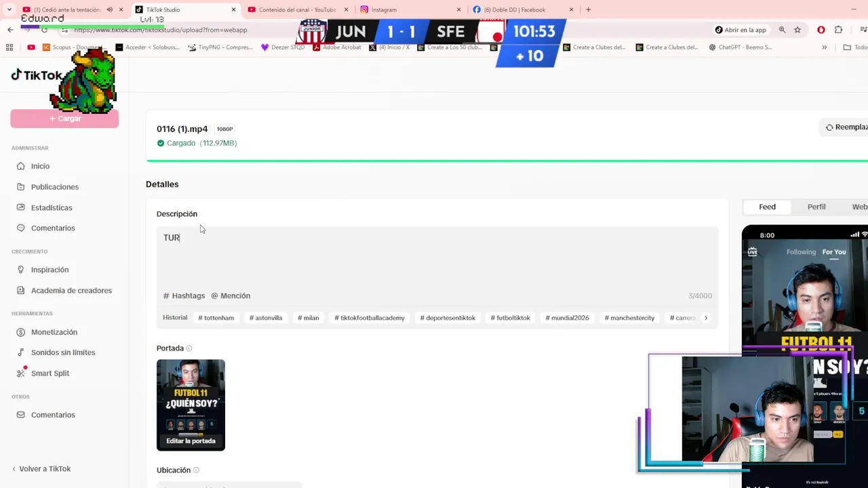Select the milan hashtag chip

pyautogui.click(x=308, y=318)
